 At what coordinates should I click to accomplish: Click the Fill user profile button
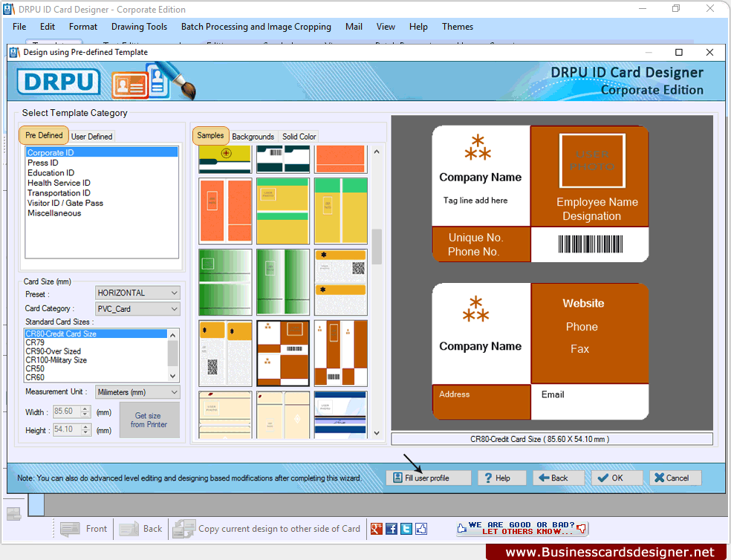point(428,478)
